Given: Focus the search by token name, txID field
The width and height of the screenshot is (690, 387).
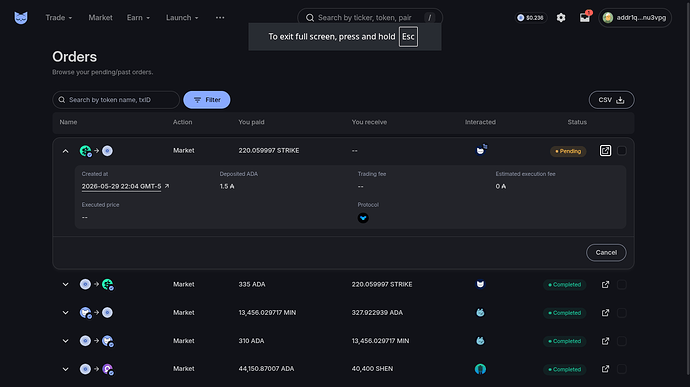Looking at the screenshot, I should (116, 100).
